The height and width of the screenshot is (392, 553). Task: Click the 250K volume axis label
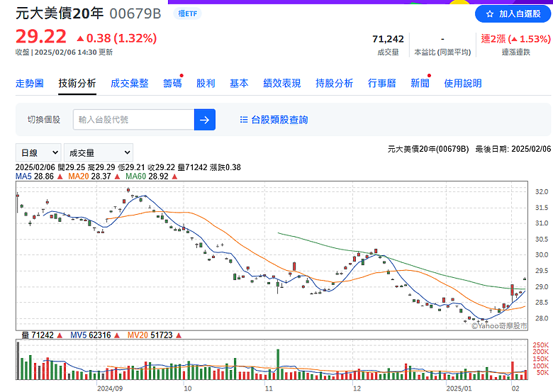[x=541, y=345]
